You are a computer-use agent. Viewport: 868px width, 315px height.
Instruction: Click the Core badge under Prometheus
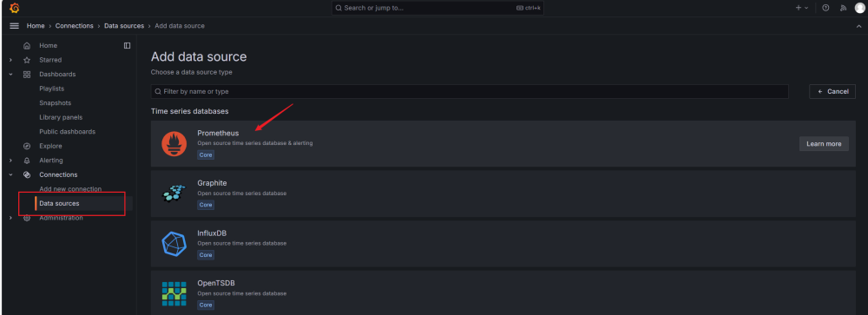(206, 155)
